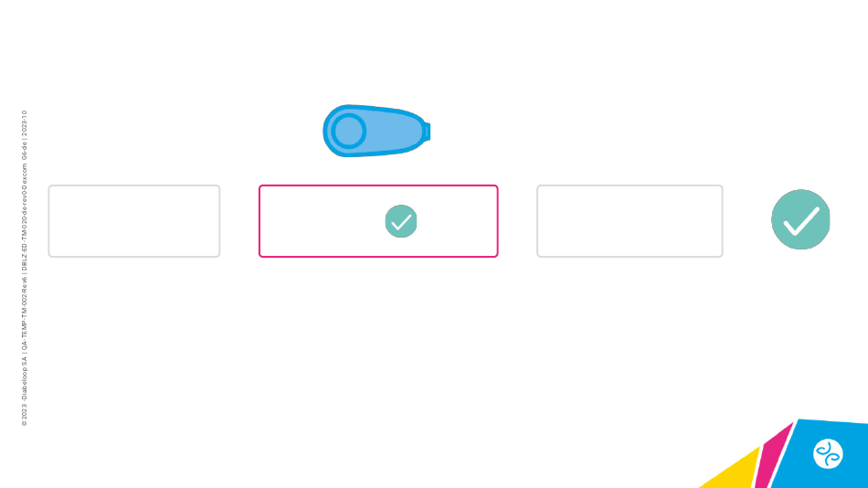Image resolution: width=868 pixels, height=488 pixels.
Task: Click the pink border of the highlighted box
Action: pyautogui.click(x=378, y=186)
